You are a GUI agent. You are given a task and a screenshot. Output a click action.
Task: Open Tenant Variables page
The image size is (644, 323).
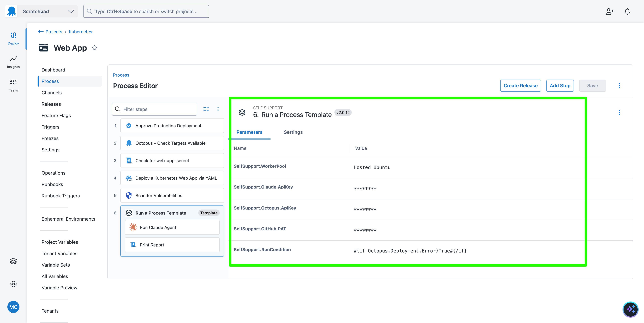60,253
